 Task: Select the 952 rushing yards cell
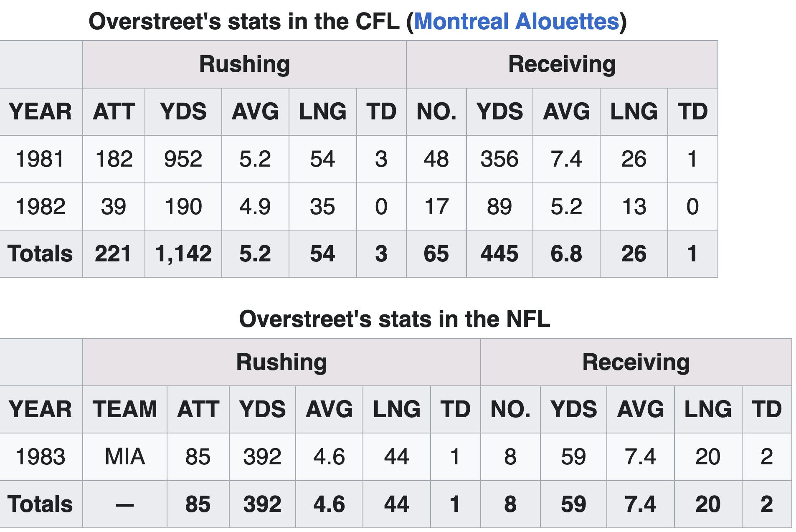point(183,159)
